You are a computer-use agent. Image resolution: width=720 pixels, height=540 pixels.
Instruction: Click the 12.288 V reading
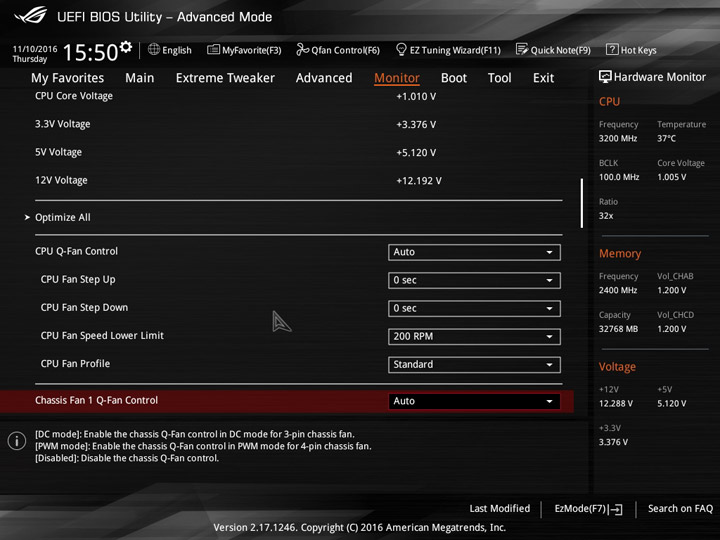pyautogui.click(x=615, y=403)
